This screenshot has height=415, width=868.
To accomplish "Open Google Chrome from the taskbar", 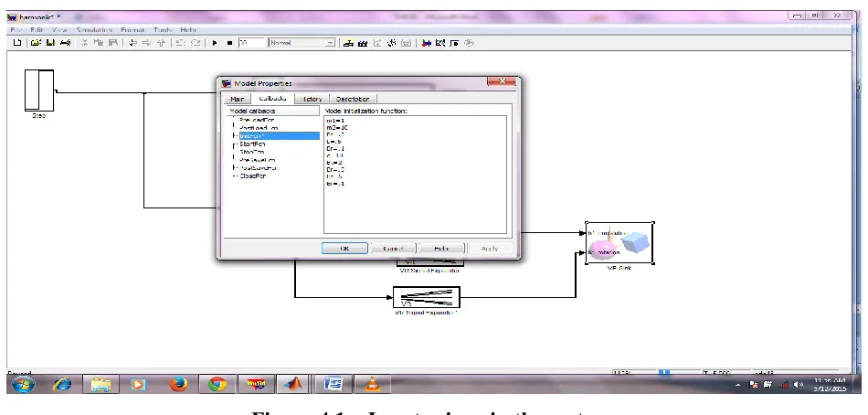I will (217, 384).
